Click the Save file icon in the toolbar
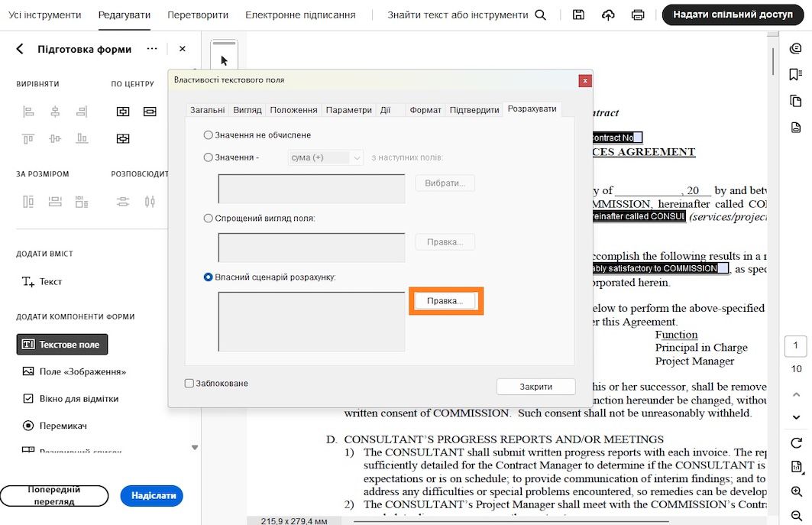812x525 pixels. 579,15
